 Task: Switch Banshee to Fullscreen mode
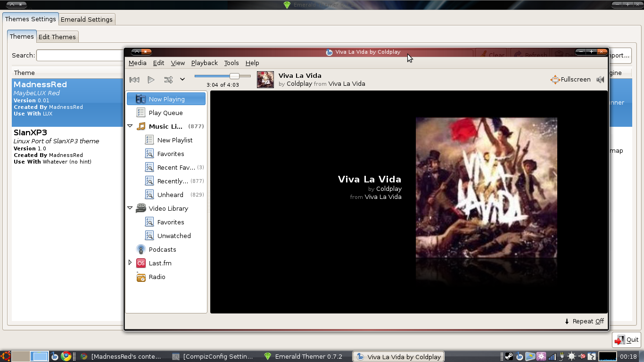(x=570, y=80)
